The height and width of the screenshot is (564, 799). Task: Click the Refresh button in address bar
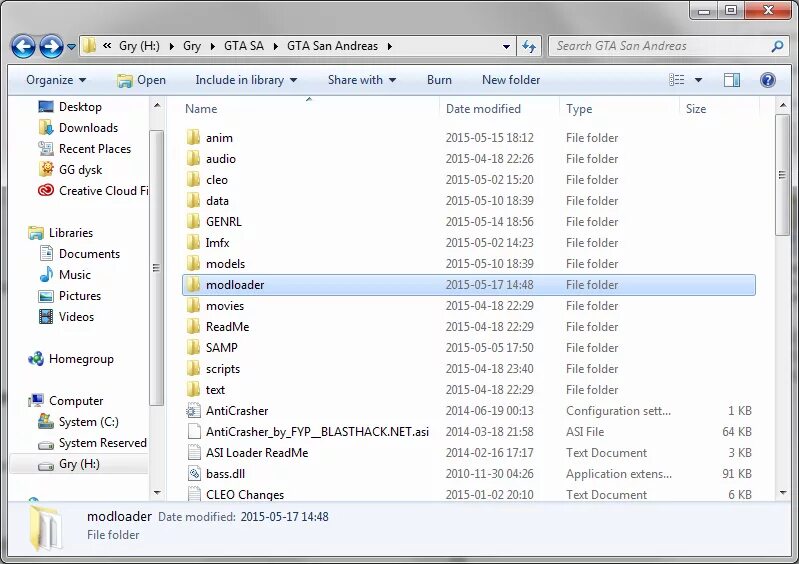[529, 46]
